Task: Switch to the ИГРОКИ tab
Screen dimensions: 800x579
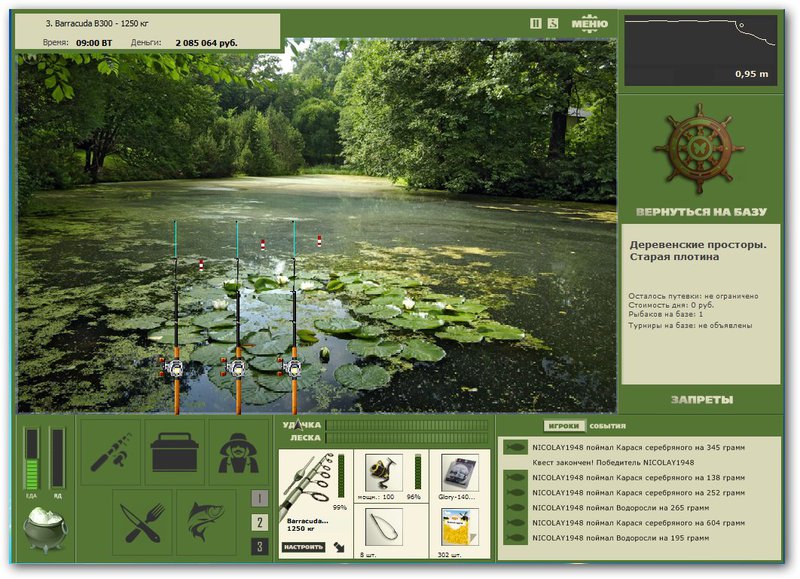Action: [x=564, y=426]
